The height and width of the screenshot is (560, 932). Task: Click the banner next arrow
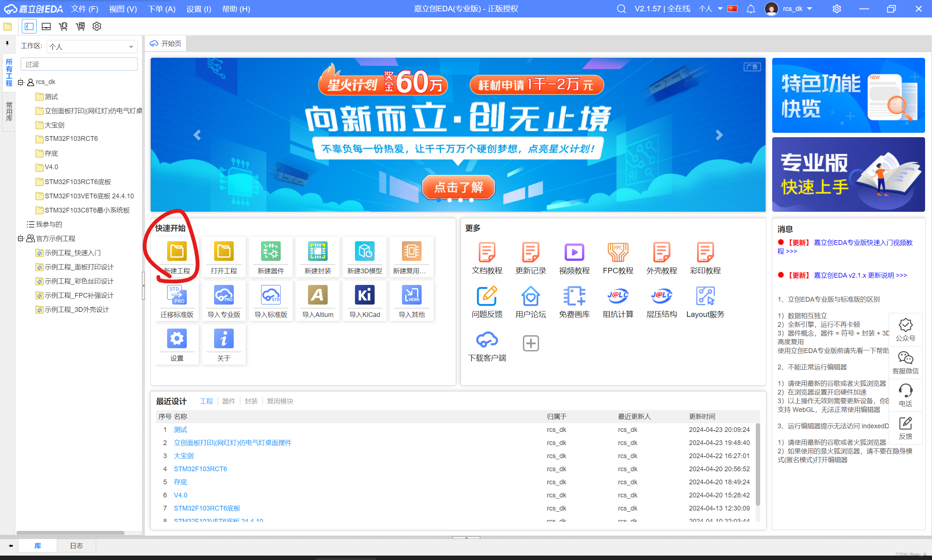[719, 135]
